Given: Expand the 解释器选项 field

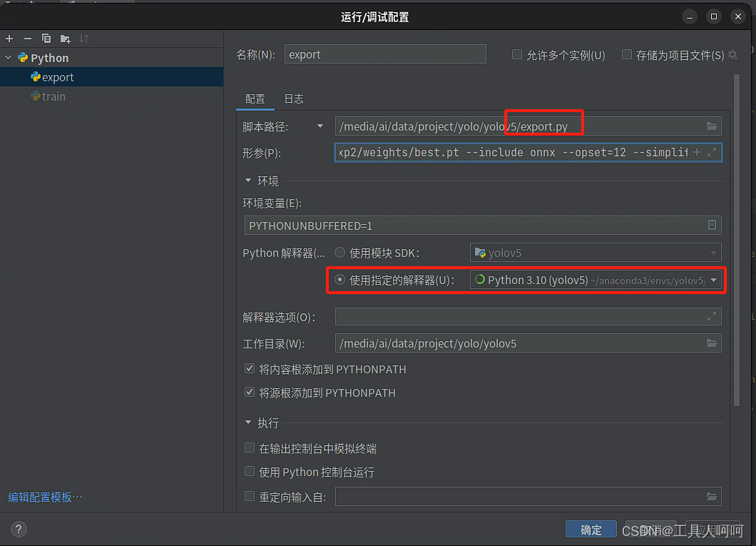Looking at the screenshot, I should pos(712,316).
